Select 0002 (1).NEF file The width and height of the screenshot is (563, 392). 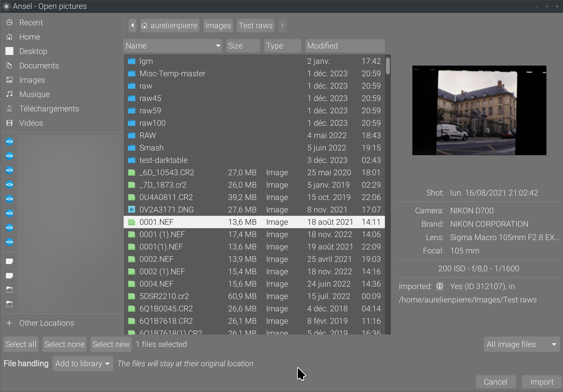pos(254,271)
